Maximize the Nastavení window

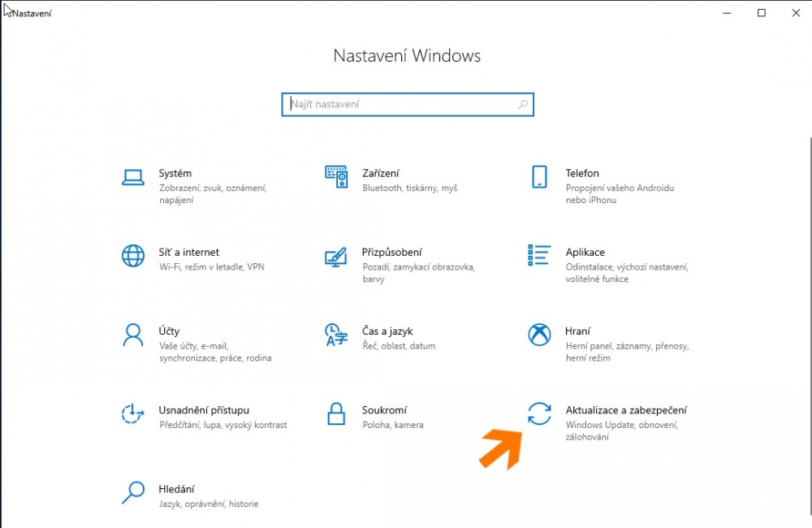tap(762, 12)
